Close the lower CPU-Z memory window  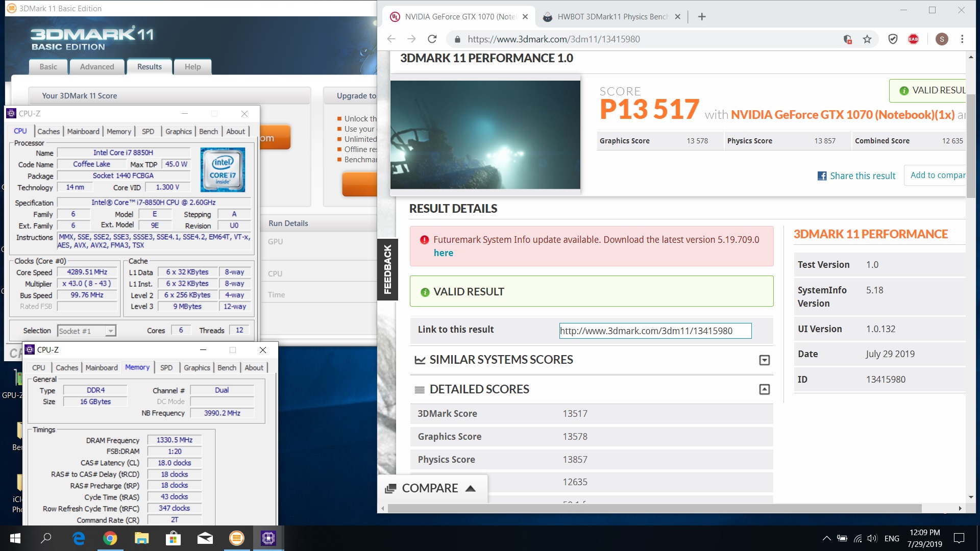point(263,350)
